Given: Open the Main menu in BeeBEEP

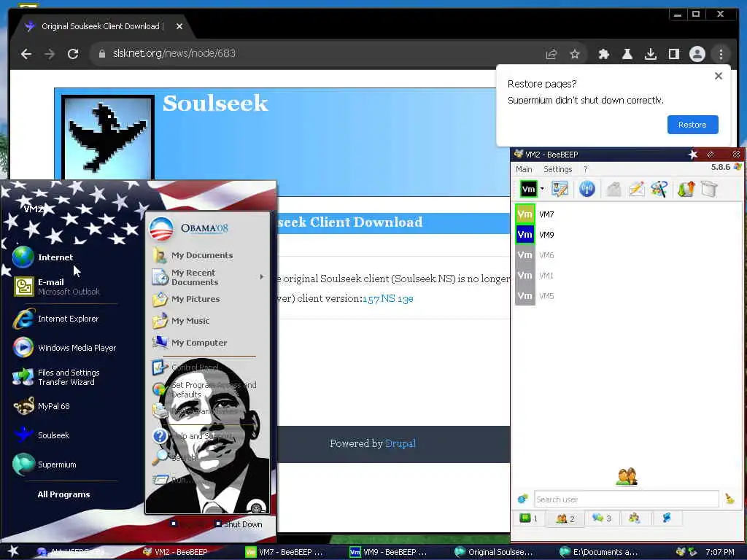Looking at the screenshot, I should click(524, 169).
